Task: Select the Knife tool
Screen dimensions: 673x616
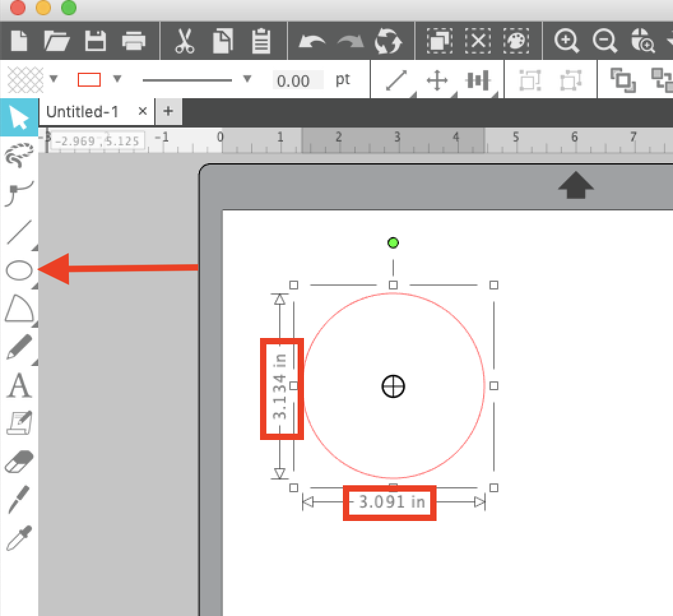Action: (19, 499)
